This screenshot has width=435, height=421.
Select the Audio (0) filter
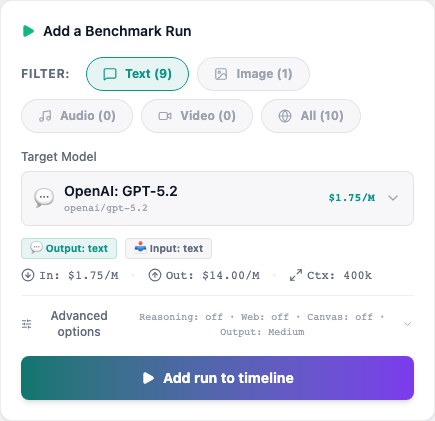tap(77, 116)
